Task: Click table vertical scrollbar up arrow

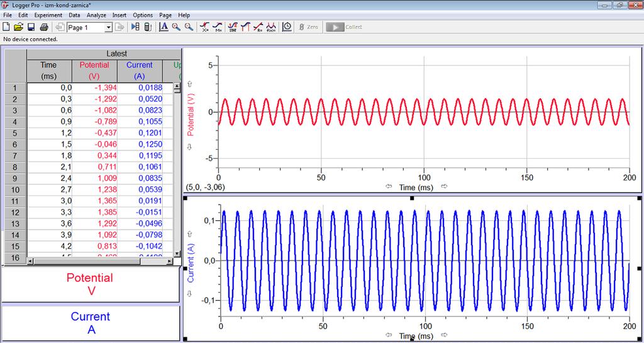Action: point(177,86)
